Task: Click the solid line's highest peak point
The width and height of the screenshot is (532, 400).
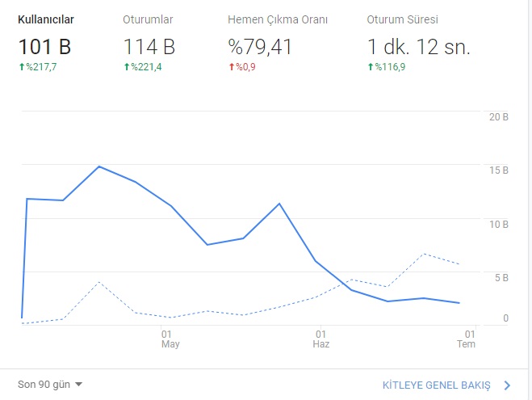Action: click(98, 166)
